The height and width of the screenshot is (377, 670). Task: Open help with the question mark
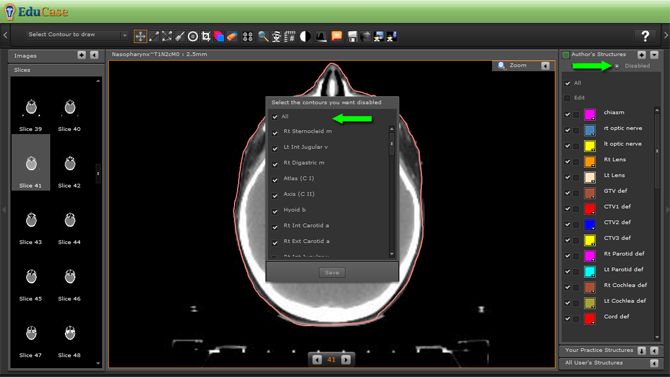[x=645, y=36]
